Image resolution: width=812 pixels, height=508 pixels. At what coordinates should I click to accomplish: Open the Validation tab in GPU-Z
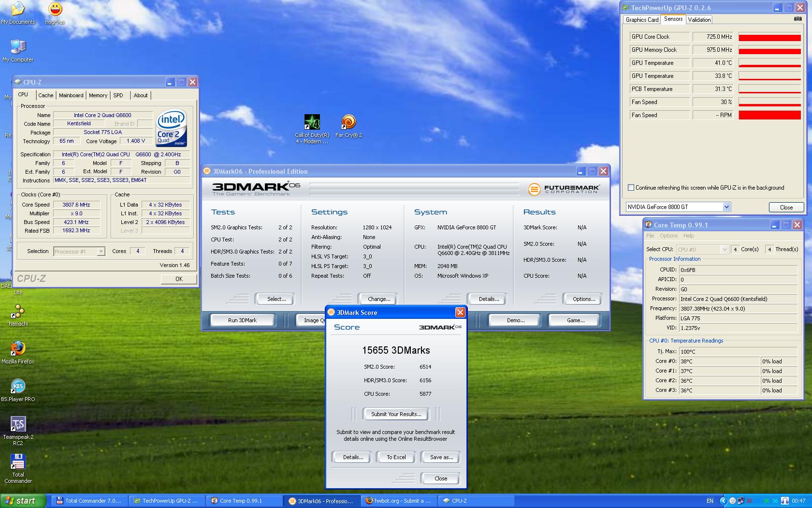(x=699, y=20)
